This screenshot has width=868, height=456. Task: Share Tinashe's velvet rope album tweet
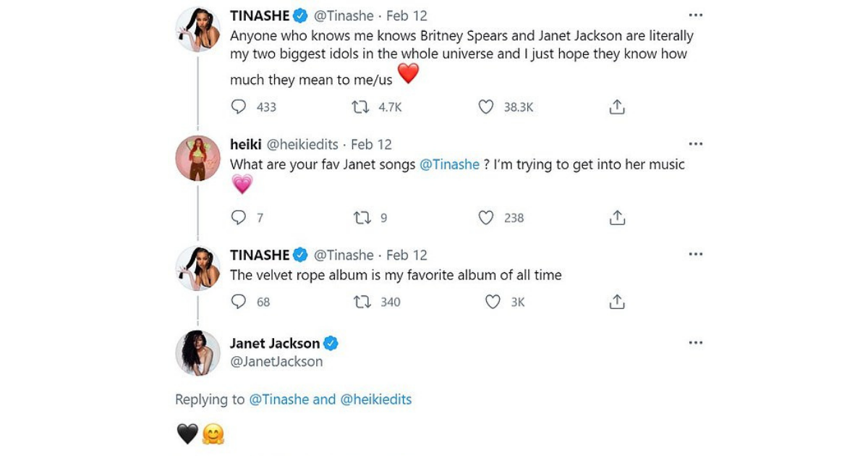tap(616, 302)
